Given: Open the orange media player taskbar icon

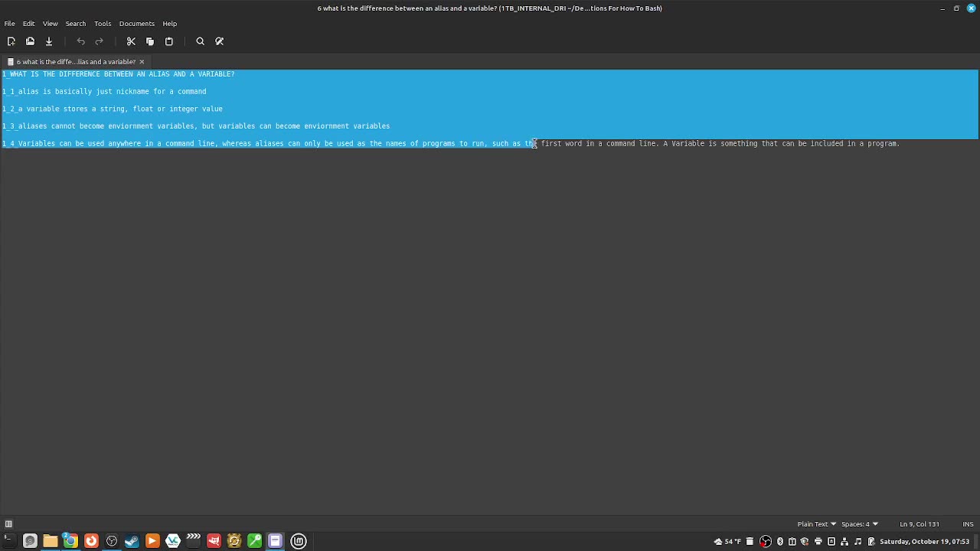Looking at the screenshot, I should pos(152,541).
